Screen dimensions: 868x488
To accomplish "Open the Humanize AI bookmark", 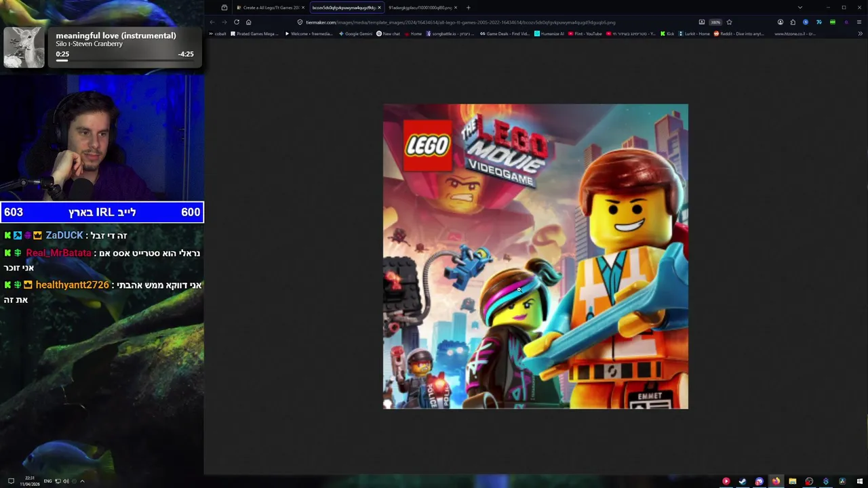I will pos(549,33).
